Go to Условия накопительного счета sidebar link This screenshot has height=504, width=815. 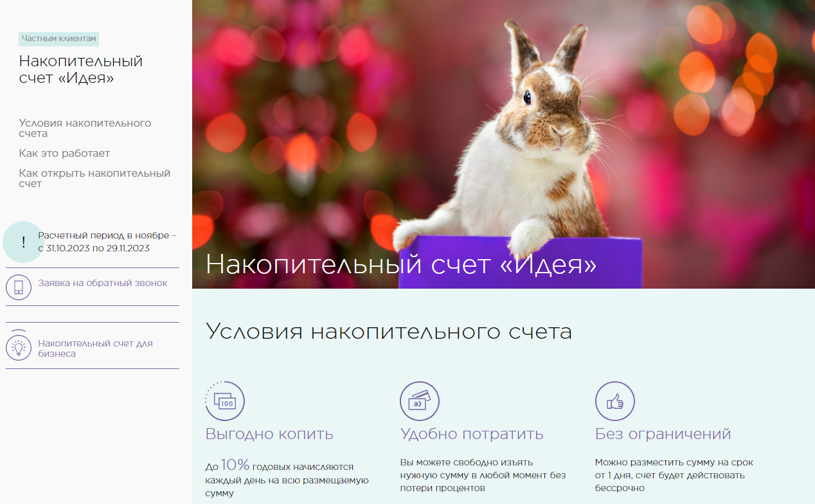[x=85, y=128]
